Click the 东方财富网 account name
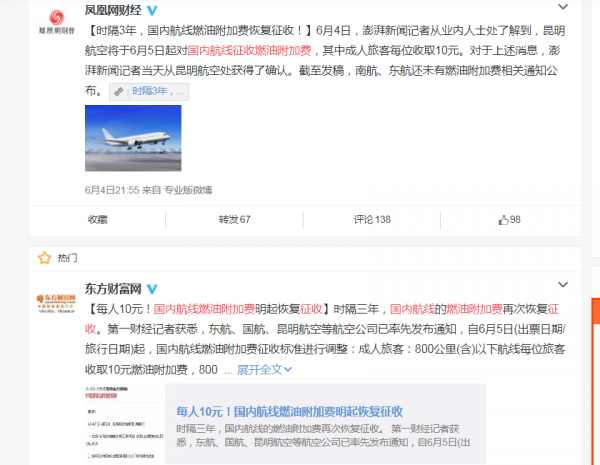600x465 pixels. 113,289
